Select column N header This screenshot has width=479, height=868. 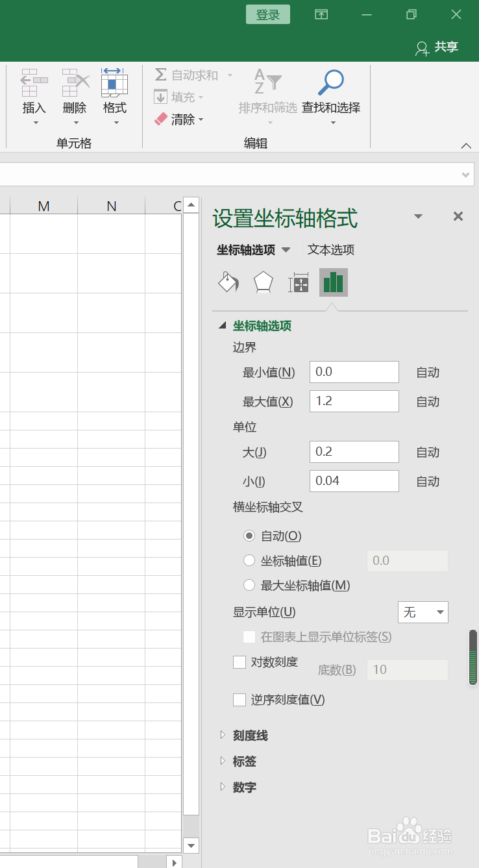[112, 206]
